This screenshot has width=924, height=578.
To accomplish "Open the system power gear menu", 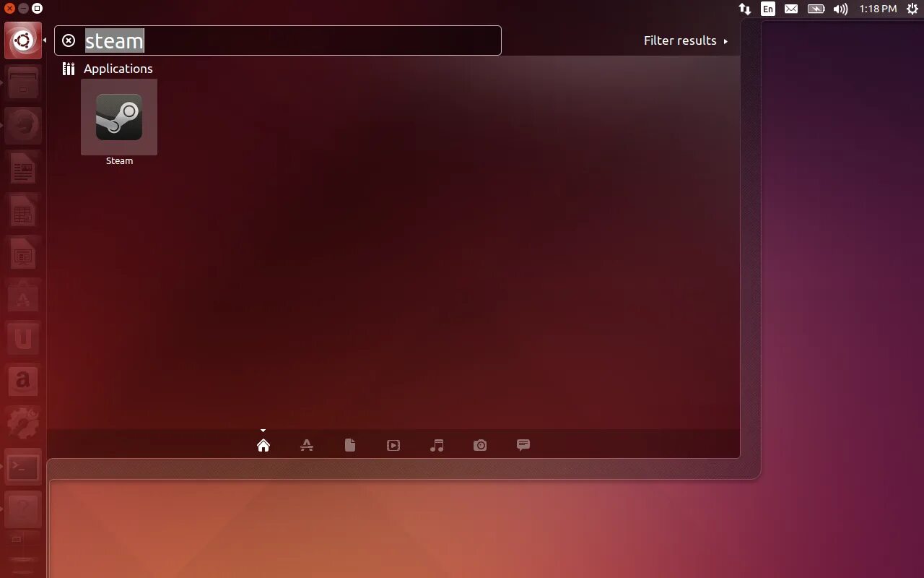I will click(x=912, y=9).
